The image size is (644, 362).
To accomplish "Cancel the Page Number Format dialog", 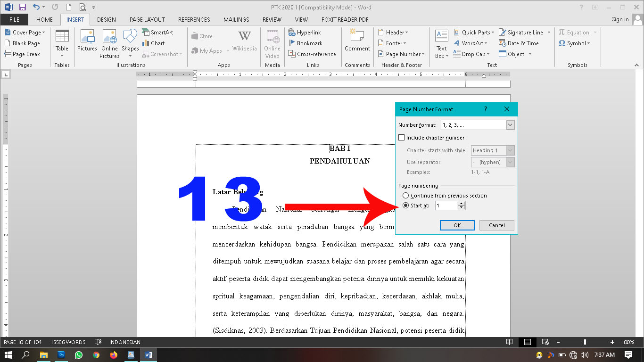I will [496, 225].
